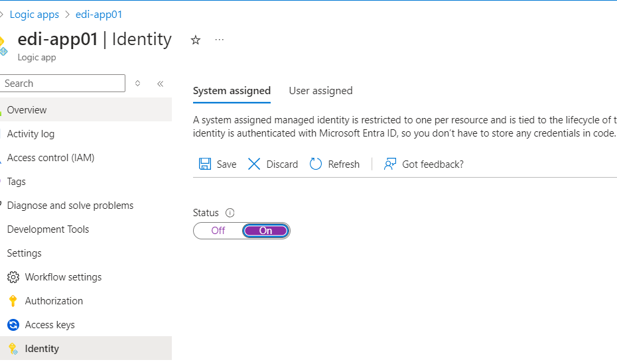Click the Authorization key icon
This screenshot has height=364, width=617.
tap(13, 301)
